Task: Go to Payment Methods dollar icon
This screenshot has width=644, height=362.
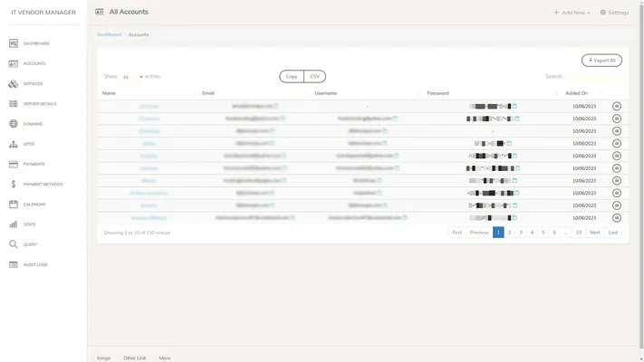Action: click(x=14, y=184)
